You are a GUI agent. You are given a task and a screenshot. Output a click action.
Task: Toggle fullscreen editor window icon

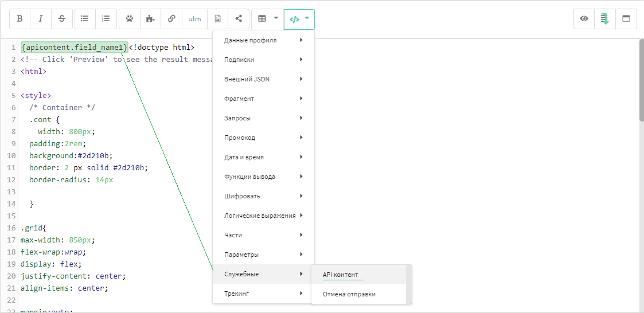coord(626,19)
